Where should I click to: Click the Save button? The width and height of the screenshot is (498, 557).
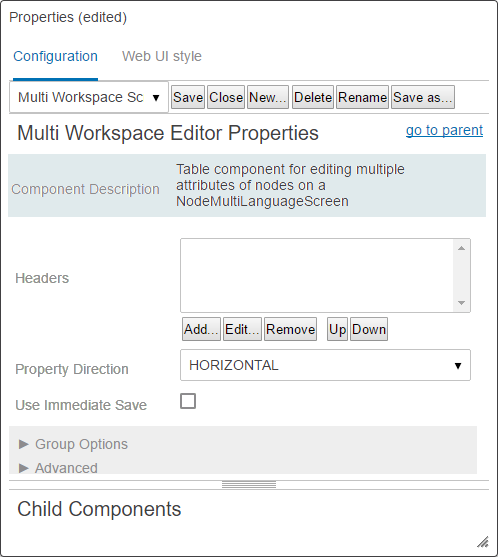(x=188, y=97)
